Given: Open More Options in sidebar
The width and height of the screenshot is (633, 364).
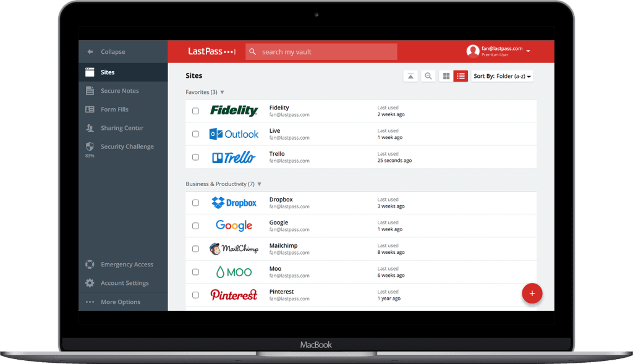Looking at the screenshot, I should pos(120,302).
